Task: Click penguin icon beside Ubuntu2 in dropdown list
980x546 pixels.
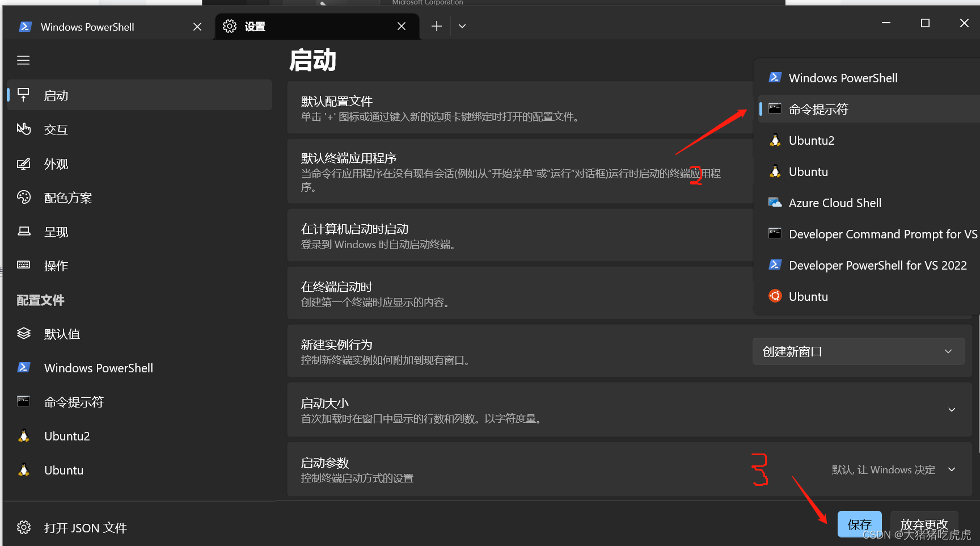Action: pyautogui.click(x=775, y=140)
